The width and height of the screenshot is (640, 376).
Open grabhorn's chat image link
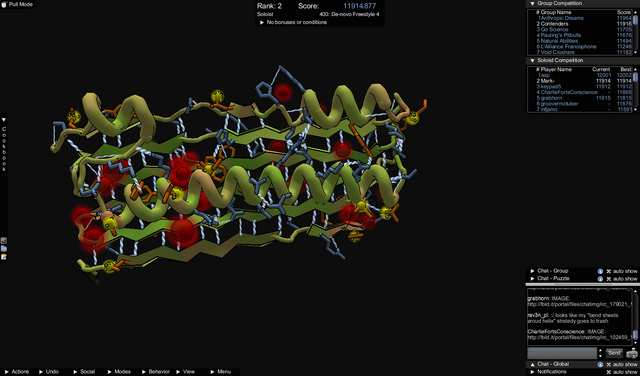click(x=580, y=304)
